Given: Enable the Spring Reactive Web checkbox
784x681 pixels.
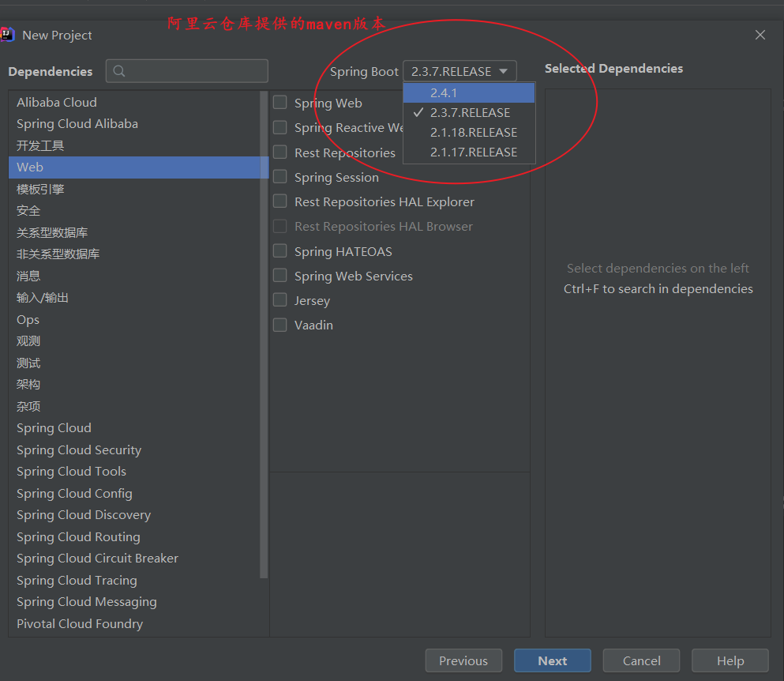Looking at the screenshot, I should coord(280,128).
